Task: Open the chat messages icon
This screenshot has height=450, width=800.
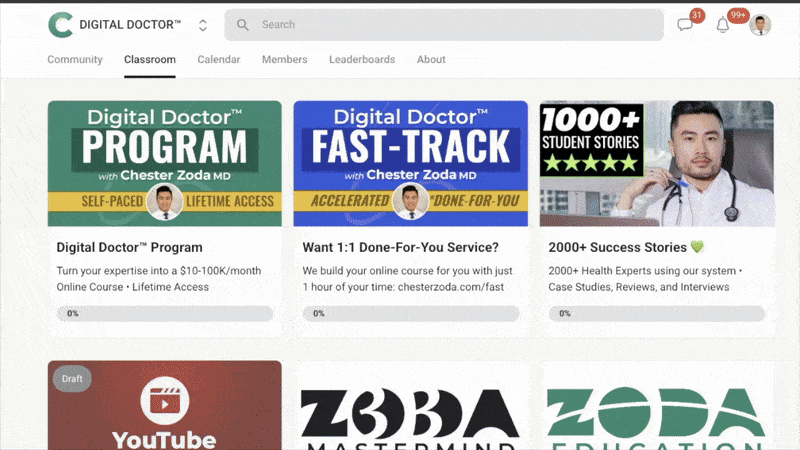Action: click(685, 24)
